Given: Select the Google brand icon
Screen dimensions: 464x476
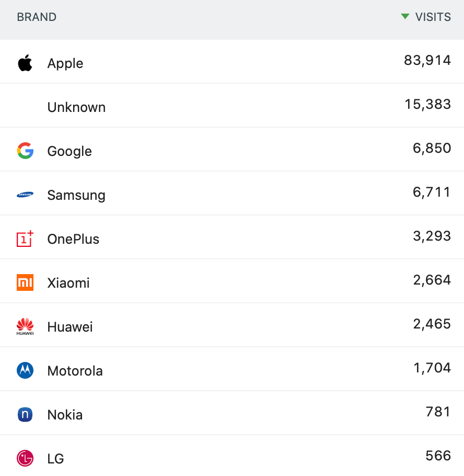Looking at the screenshot, I should coord(25,151).
